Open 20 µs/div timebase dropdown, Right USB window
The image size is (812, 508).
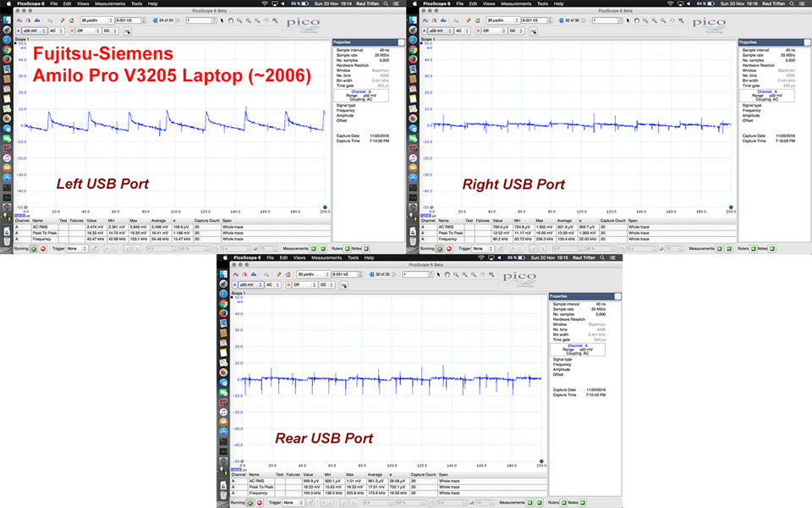coord(502,20)
